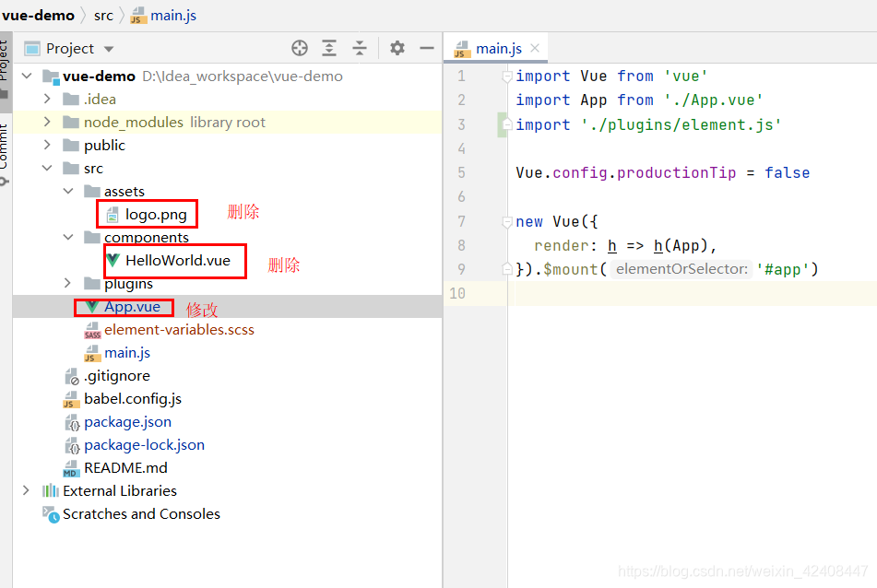
Task: Click the Vue icon beside HelloWorld.vue
Action: (x=113, y=260)
